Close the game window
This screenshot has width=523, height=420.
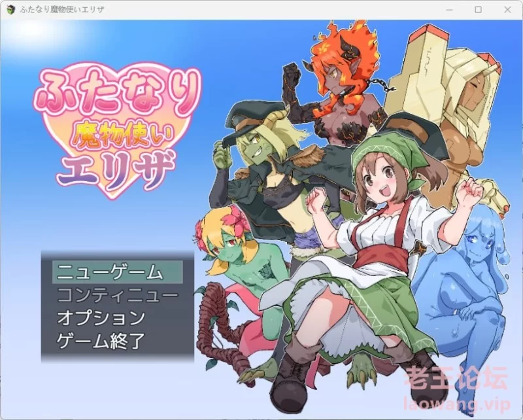tap(508, 10)
